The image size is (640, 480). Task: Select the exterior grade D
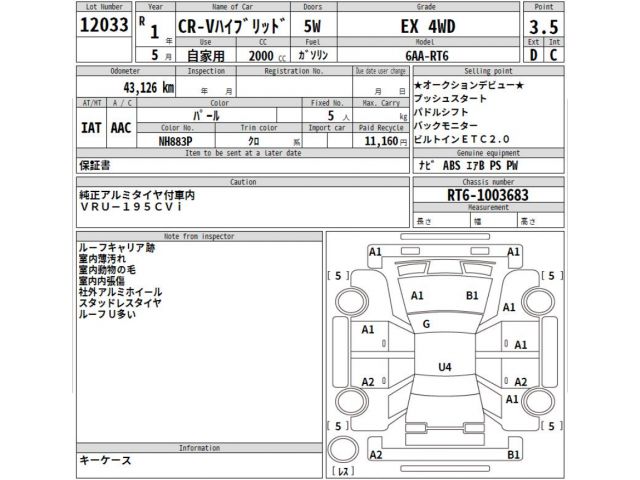(x=533, y=55)
